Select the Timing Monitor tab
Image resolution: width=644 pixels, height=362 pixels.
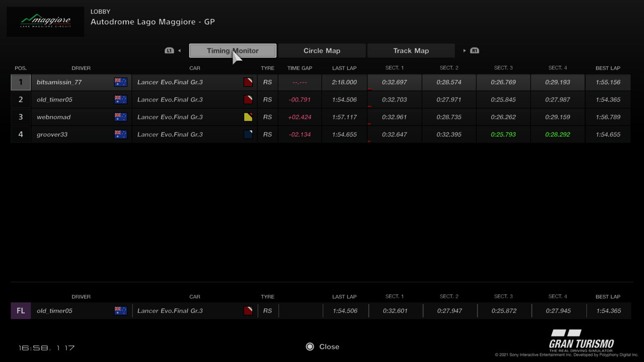click(x=232, y=51)
